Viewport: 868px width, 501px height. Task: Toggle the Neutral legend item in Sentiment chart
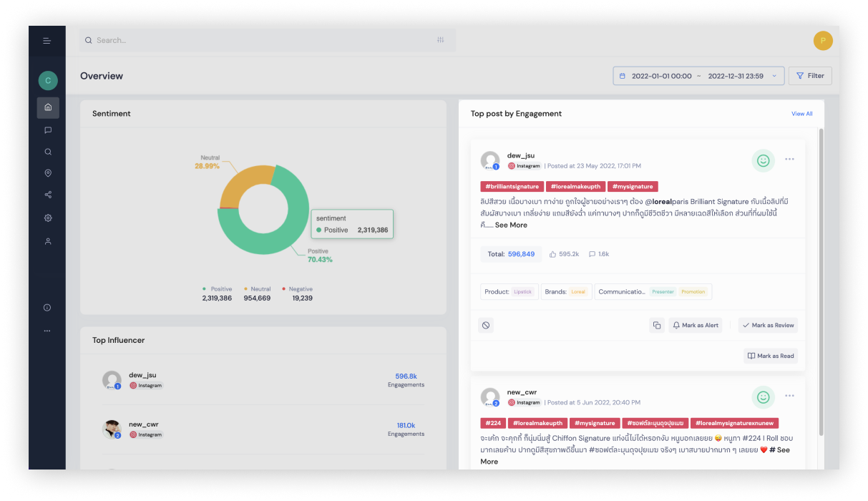click(x=257, y=289)
